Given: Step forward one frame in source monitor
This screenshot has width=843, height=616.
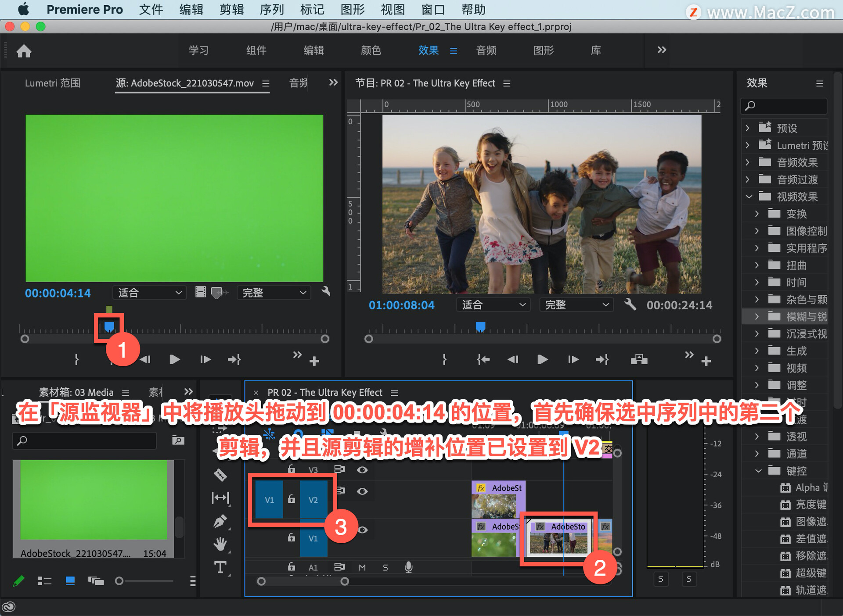Looking at the screenshot, I should point(205,359).
